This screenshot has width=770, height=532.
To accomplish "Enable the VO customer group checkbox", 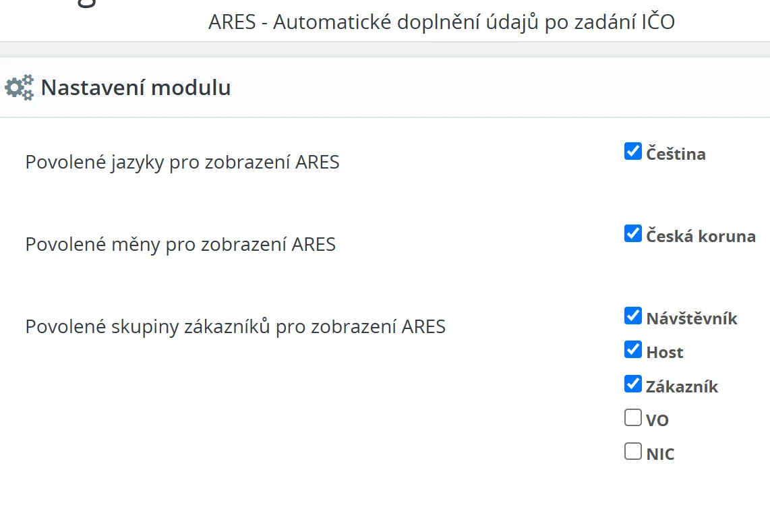I will point(632,418).
